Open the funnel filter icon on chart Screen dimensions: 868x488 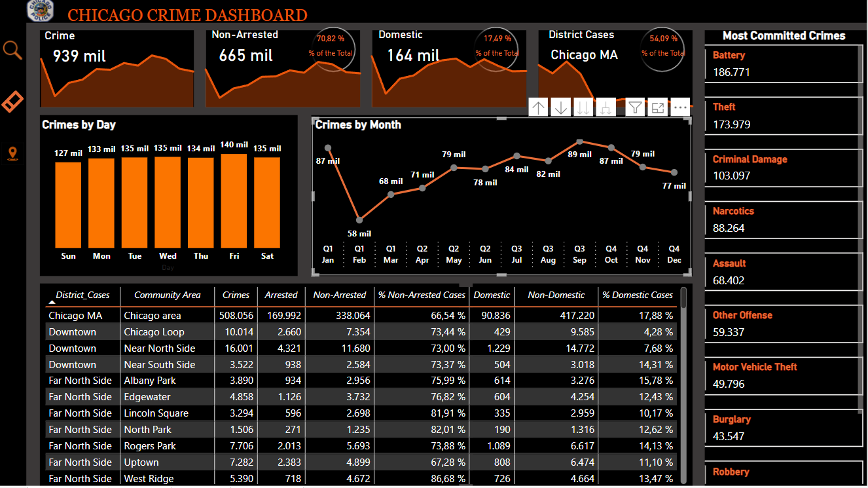point(635,107)
